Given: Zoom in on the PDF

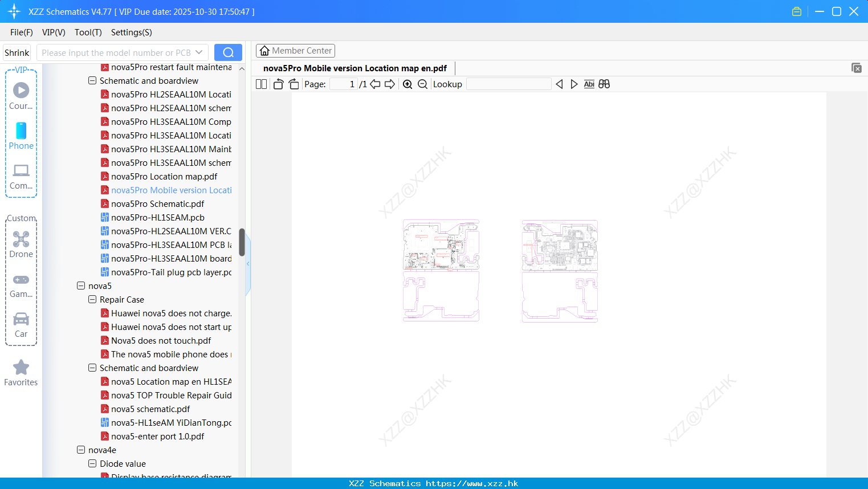Looking at the screenshot, I should pyautogui.click(x=407, y=84).
